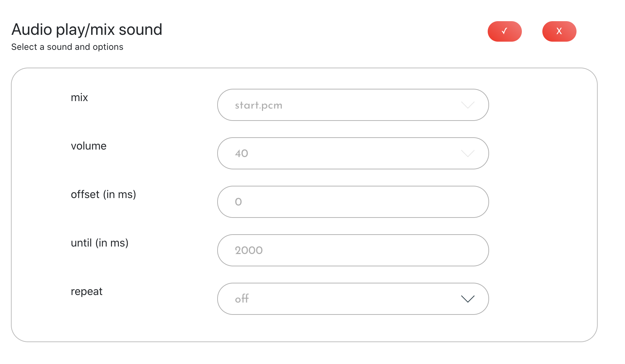The width and height of the screenshot is (625, 364).
Task: Click the 2000 value in until field
Action: click(249, 250)
